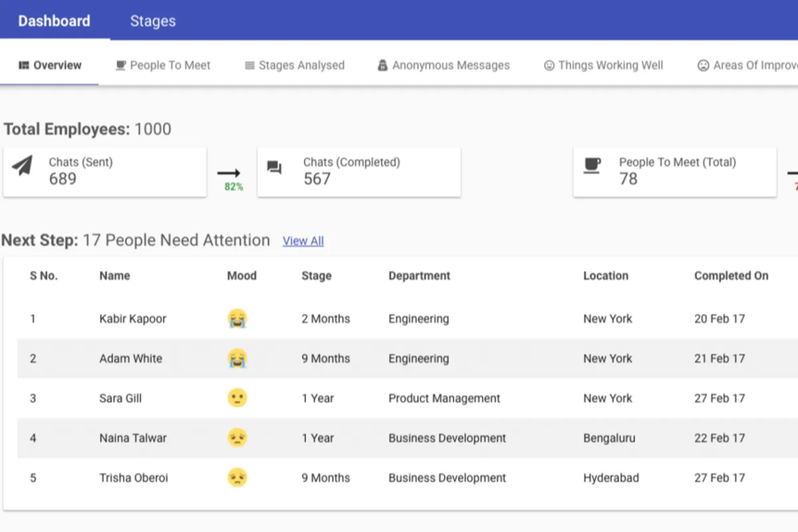Click the coffee cup People To Meet icon
This screenshot has height=532, width=798.
(591, 166)
